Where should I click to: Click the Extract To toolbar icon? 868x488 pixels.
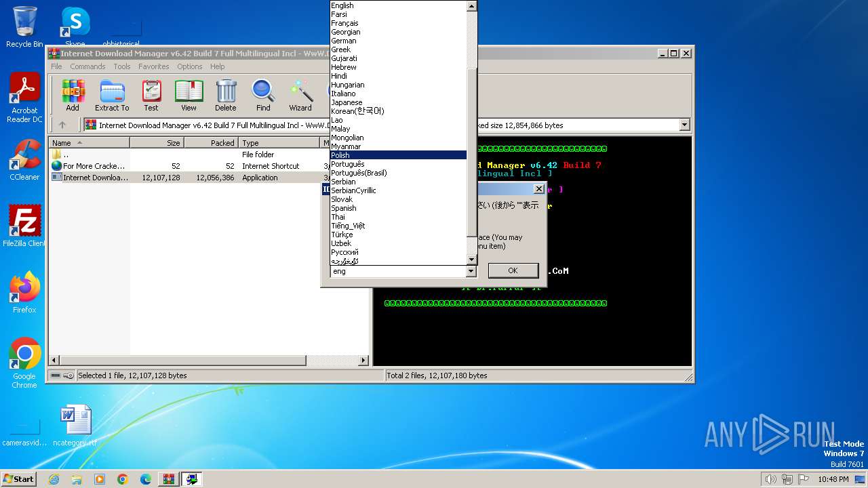point(112,95)
